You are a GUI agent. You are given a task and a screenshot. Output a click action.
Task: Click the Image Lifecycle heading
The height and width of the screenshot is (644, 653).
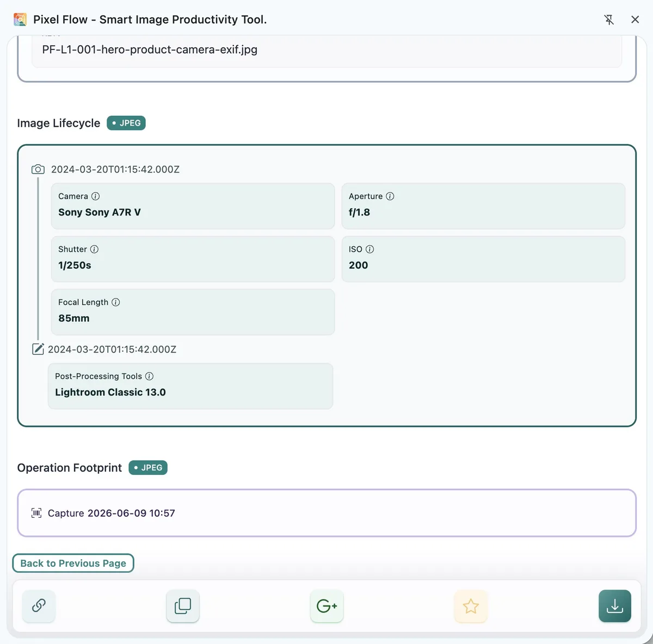click(59, 123)
